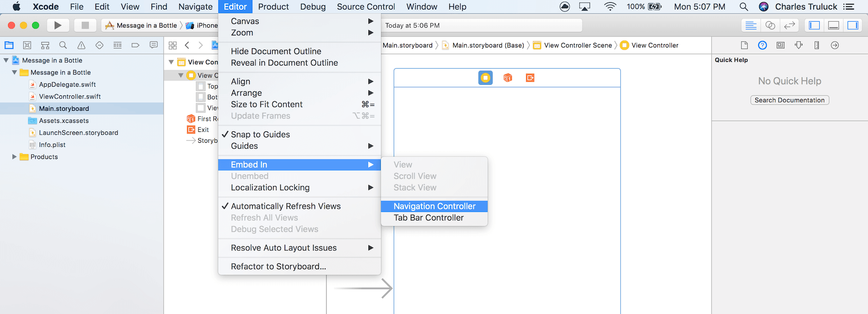
Task: Toggle the left Navigator panel
Action: (x=814, y=25)
